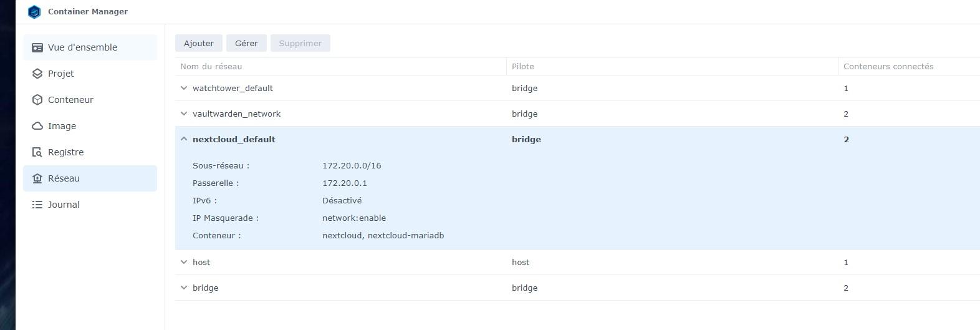980x330 pixels.
Task: Click the Image cloud icon
Action: [x=37, y=126]
